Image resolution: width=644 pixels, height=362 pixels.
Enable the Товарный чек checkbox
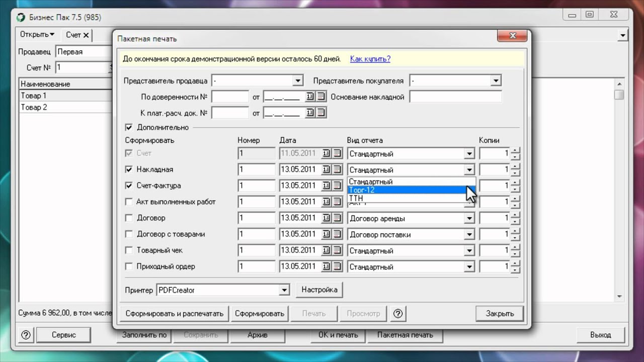[128, 250]
